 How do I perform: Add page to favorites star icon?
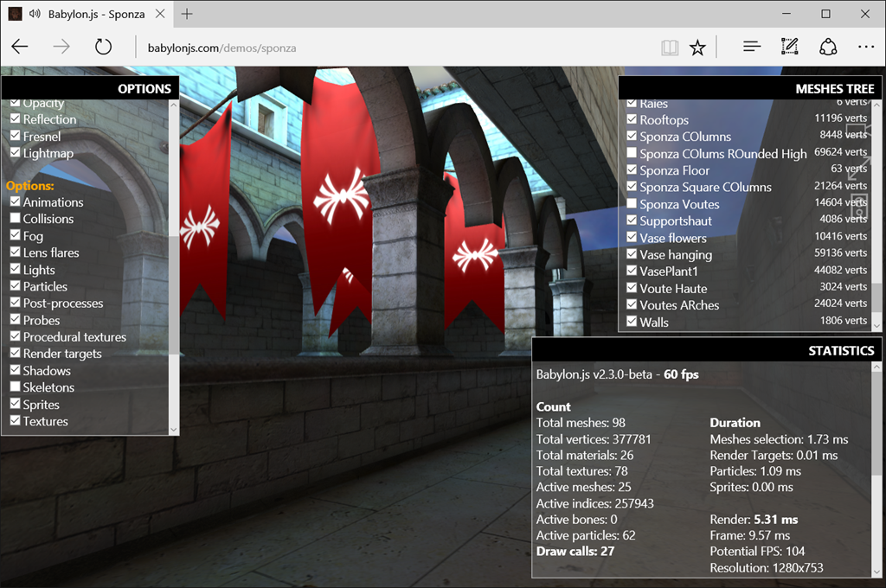[x=697, y=48]
